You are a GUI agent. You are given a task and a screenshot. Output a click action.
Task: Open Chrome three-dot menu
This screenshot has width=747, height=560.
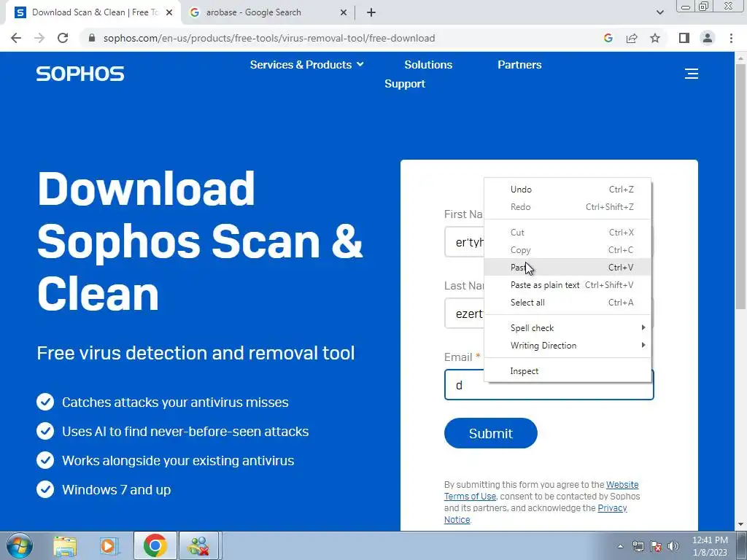(x=731, y=38)
